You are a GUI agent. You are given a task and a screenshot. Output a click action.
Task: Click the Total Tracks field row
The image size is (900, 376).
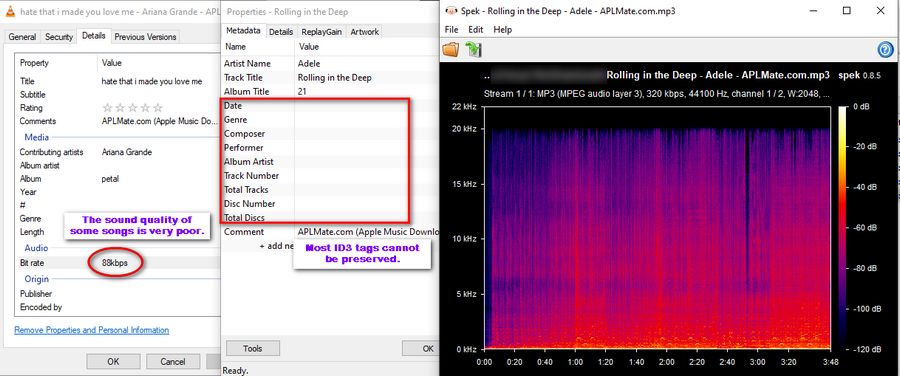click(x=331, y=189)
